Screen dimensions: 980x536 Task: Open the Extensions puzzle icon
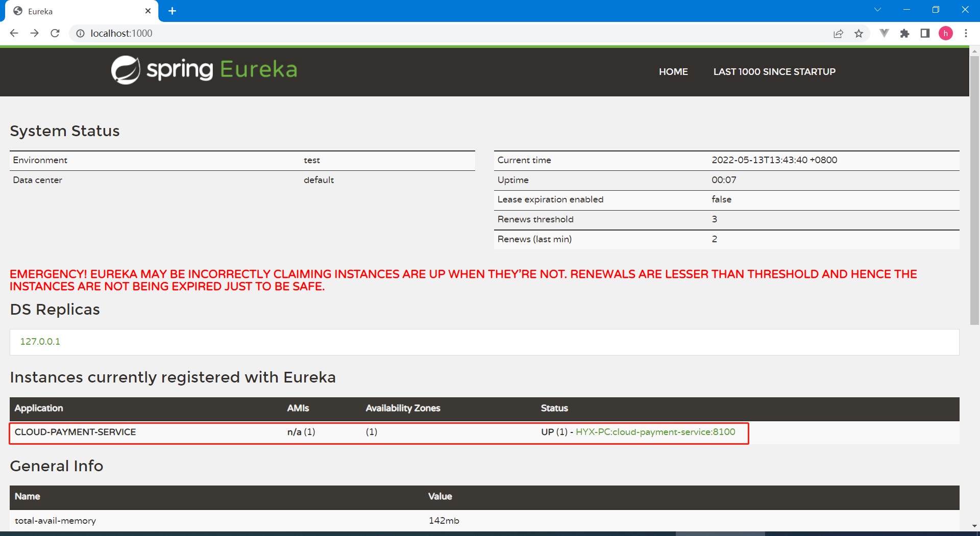point(904,33)
